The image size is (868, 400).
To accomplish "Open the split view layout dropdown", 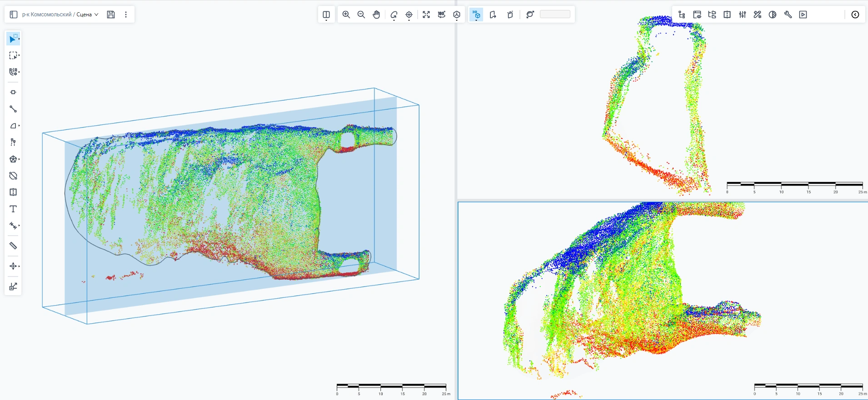I will point(326,15).
